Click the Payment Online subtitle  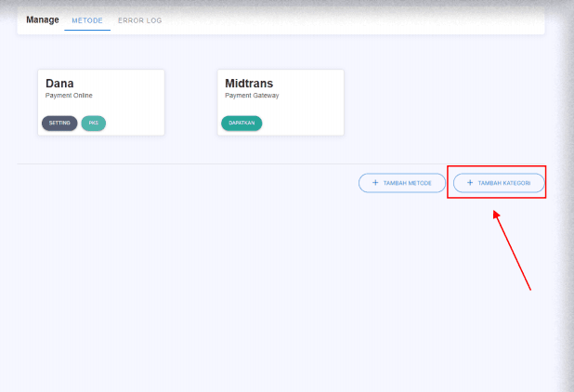click(x=69, y=96)
